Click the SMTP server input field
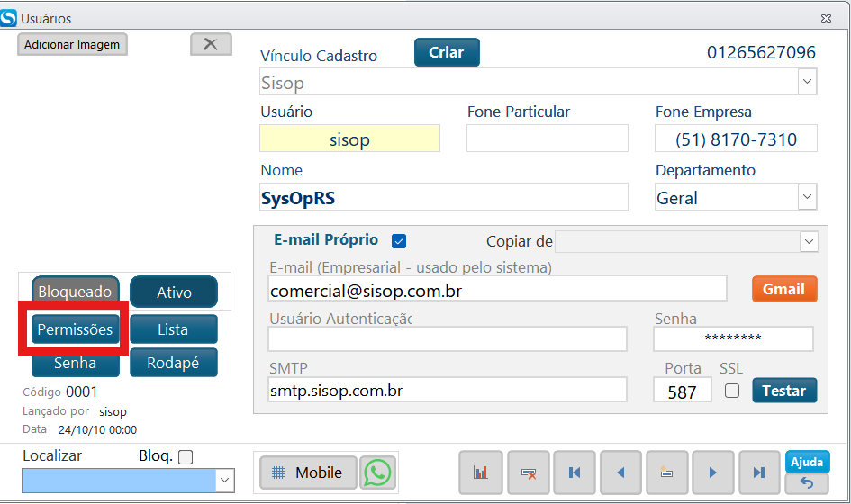 (x=447, y=391)
